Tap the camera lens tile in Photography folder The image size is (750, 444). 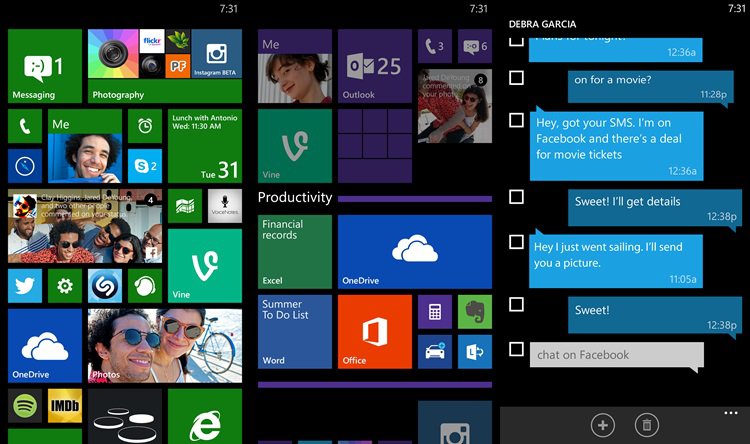[x=113, y=54]
